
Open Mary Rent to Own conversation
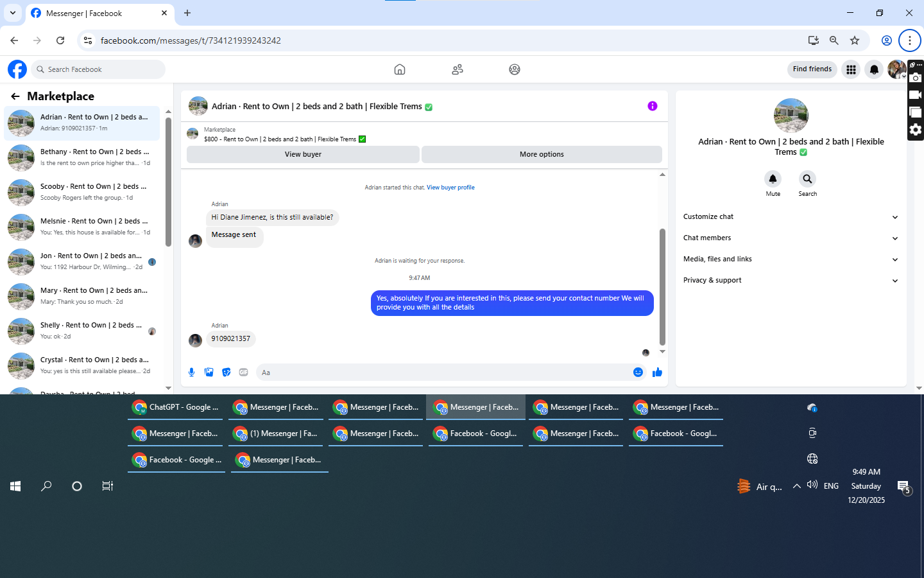[x=82, y=296]
